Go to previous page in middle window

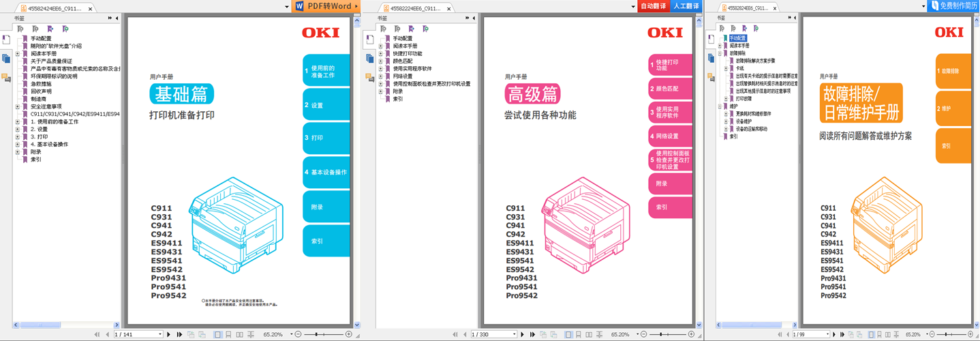coord(464,334)
